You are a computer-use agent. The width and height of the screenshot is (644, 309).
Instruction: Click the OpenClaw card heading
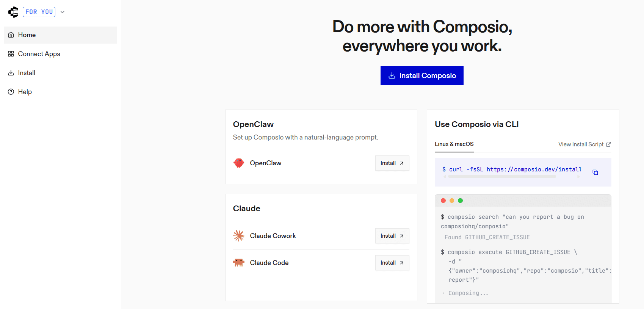click(x=253, y=124)
